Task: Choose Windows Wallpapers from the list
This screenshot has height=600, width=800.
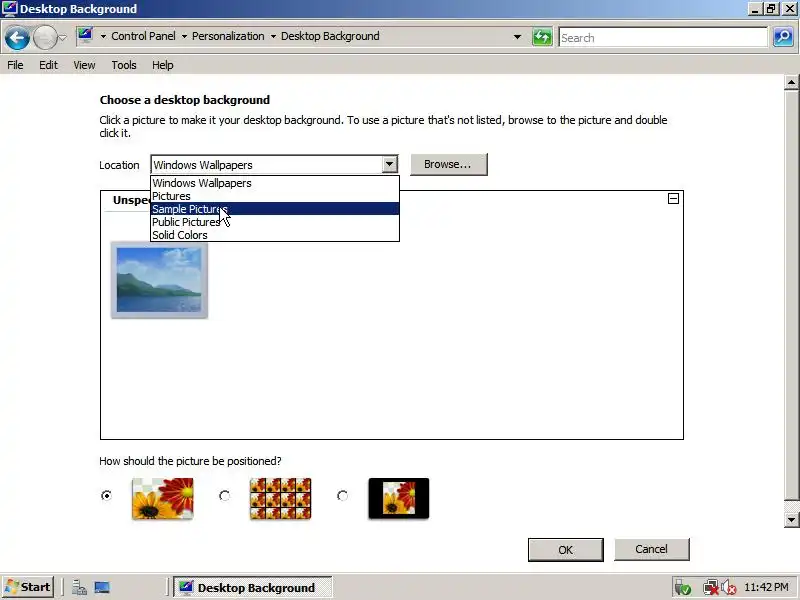Action: pos(274,183)
